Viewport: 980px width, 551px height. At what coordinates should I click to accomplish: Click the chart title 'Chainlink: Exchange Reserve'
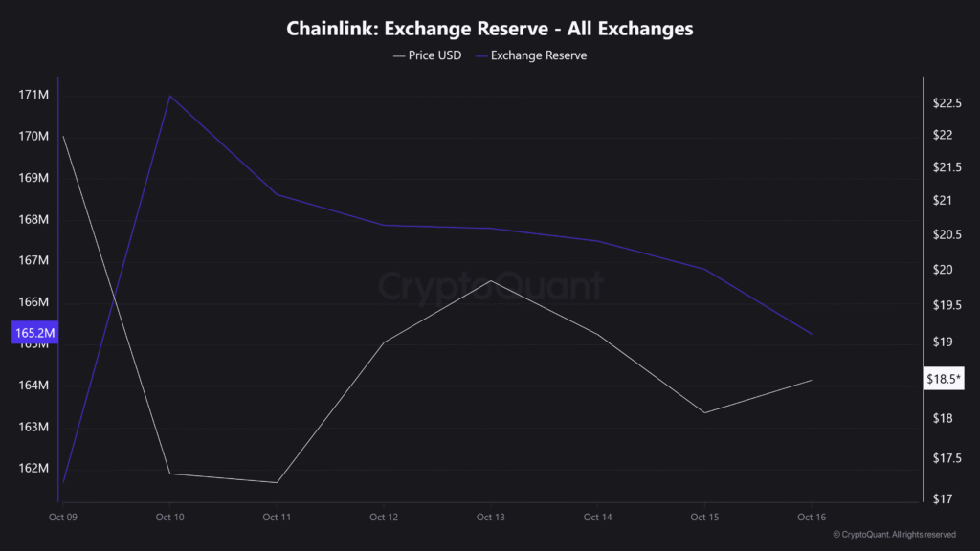[x=489, y=29]
